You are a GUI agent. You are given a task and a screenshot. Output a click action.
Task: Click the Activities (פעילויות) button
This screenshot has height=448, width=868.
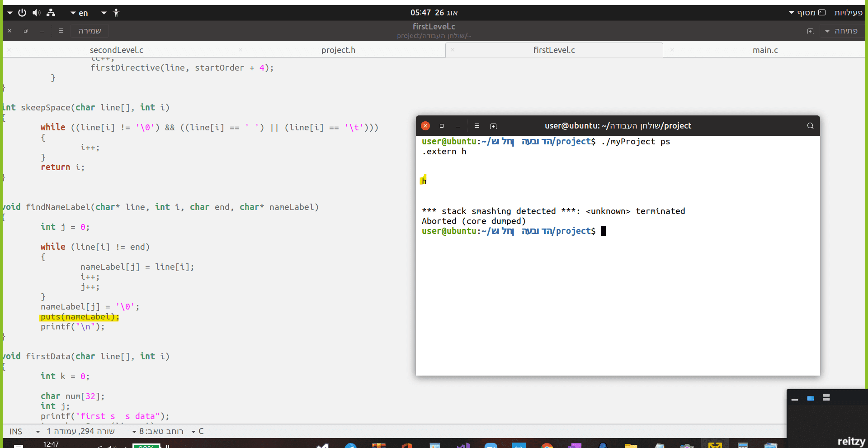pyautogui.click(x=848, y=13)
